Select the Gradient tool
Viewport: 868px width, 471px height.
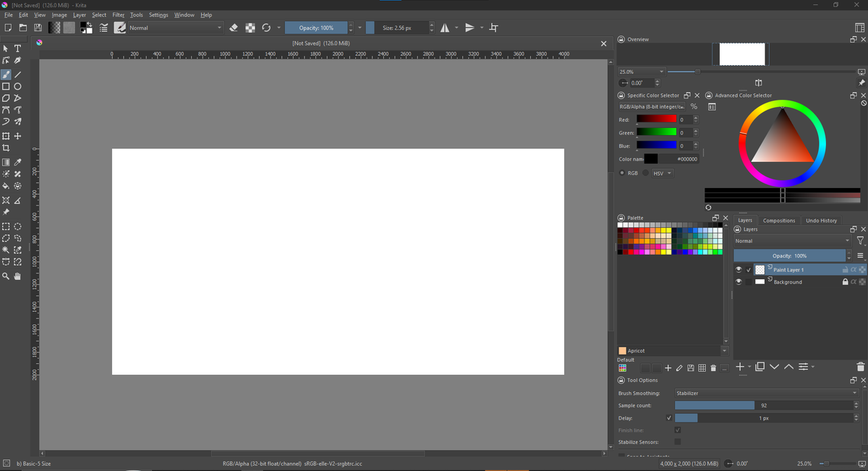[x=6, y=163]
